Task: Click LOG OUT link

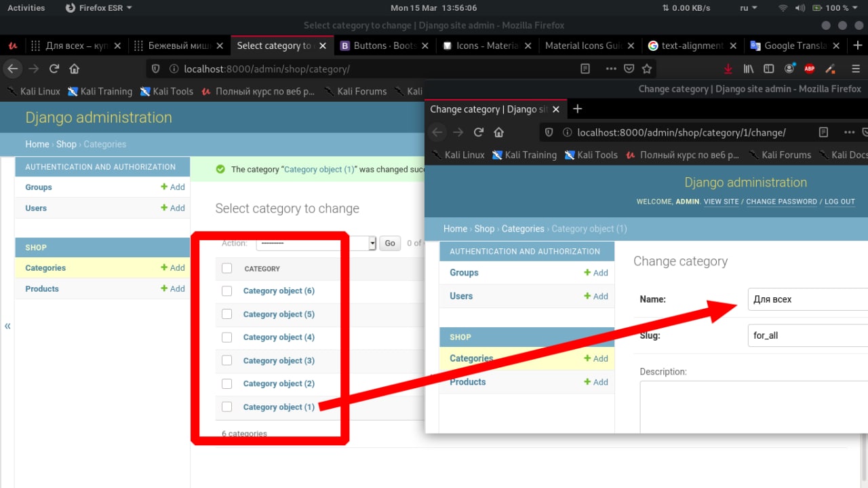Action: click(x=840, y=202)
